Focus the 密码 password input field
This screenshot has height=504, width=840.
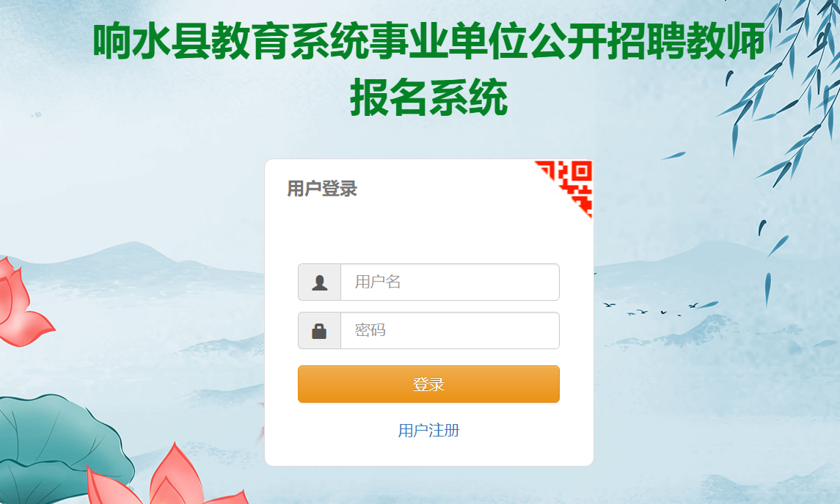pos(450,330)
